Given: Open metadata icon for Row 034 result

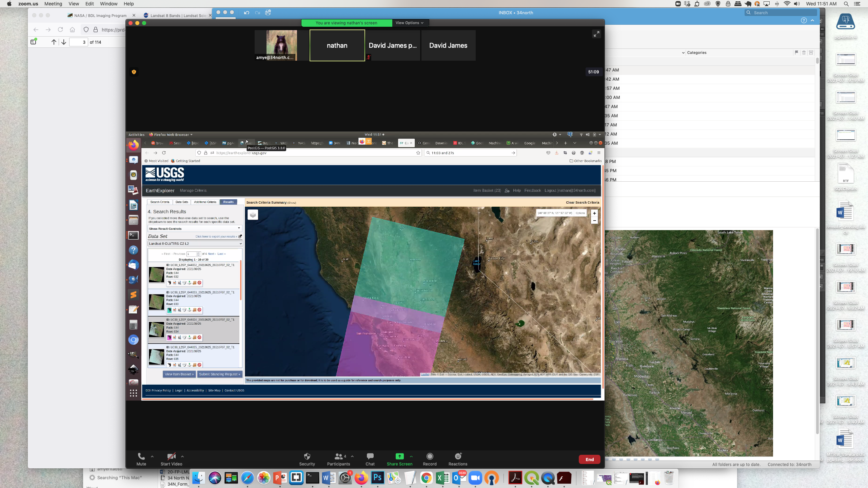Looking at the screenshot, I should tap(184, 338).
